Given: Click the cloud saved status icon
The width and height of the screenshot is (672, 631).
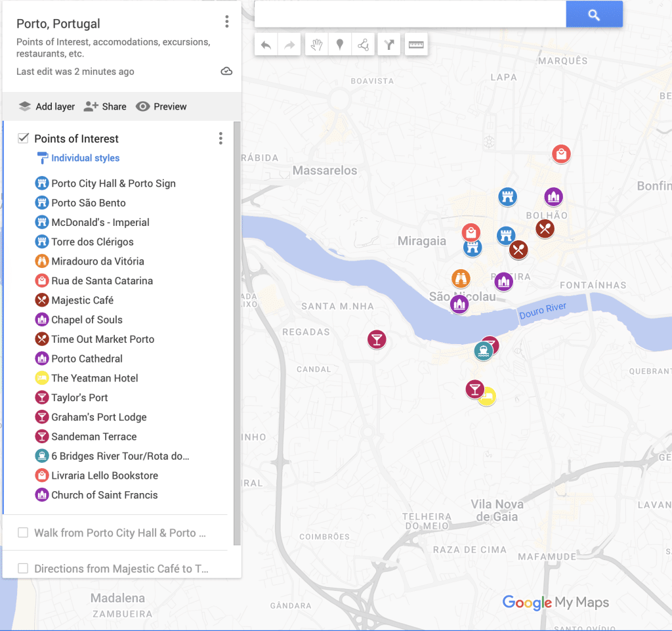Looking at the screenshot, I should tap(226, 72).
